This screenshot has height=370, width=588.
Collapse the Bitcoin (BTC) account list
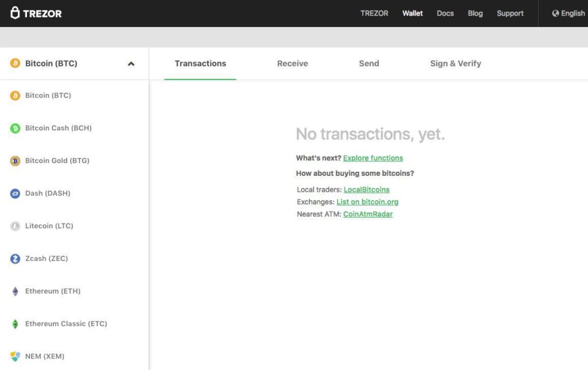coord(131,64)
